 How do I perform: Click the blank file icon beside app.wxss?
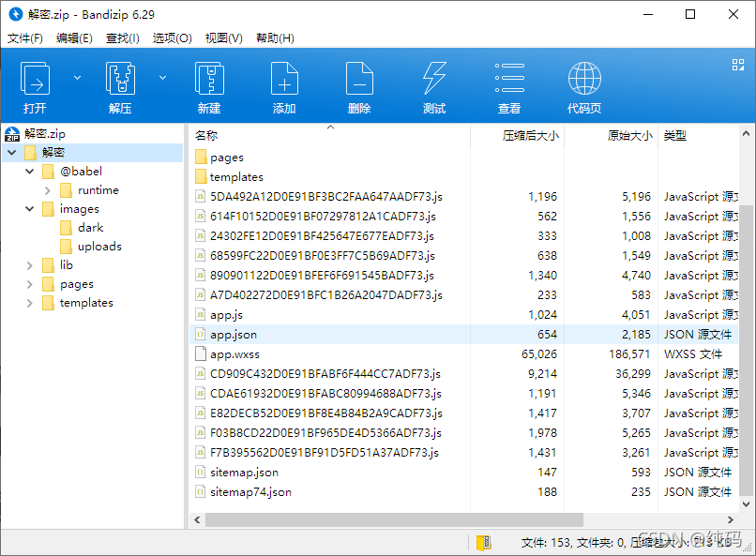coord(200,354)
